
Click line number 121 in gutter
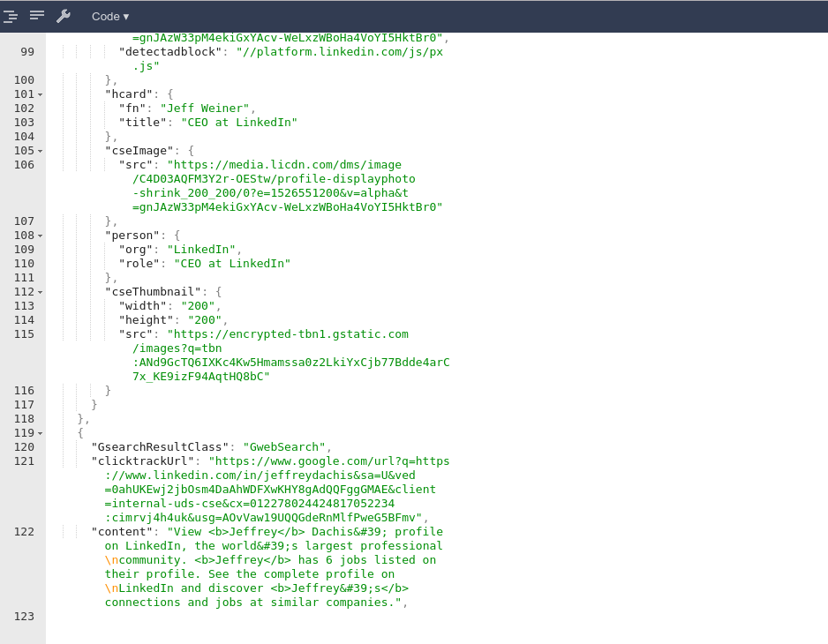tap(24, 461)
